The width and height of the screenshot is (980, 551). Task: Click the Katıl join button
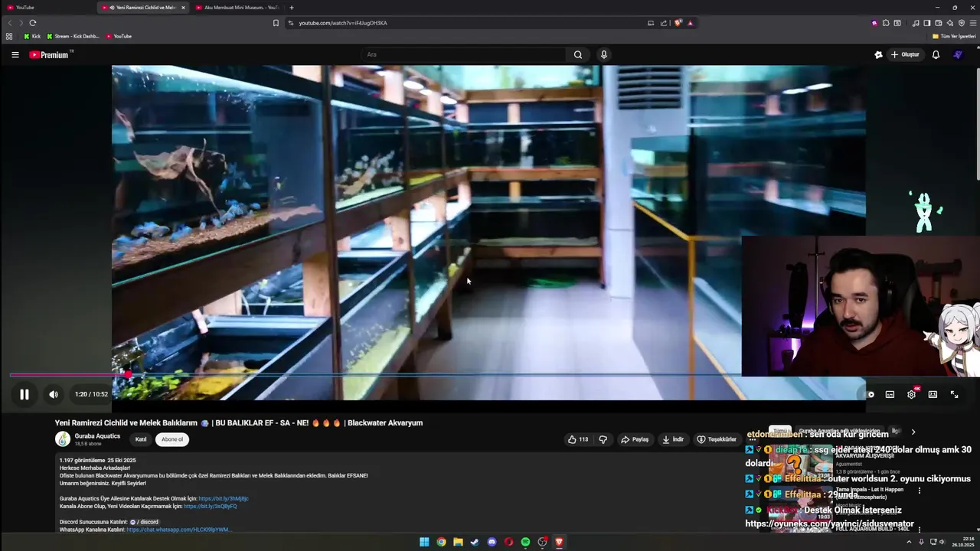tap(141, 439)
